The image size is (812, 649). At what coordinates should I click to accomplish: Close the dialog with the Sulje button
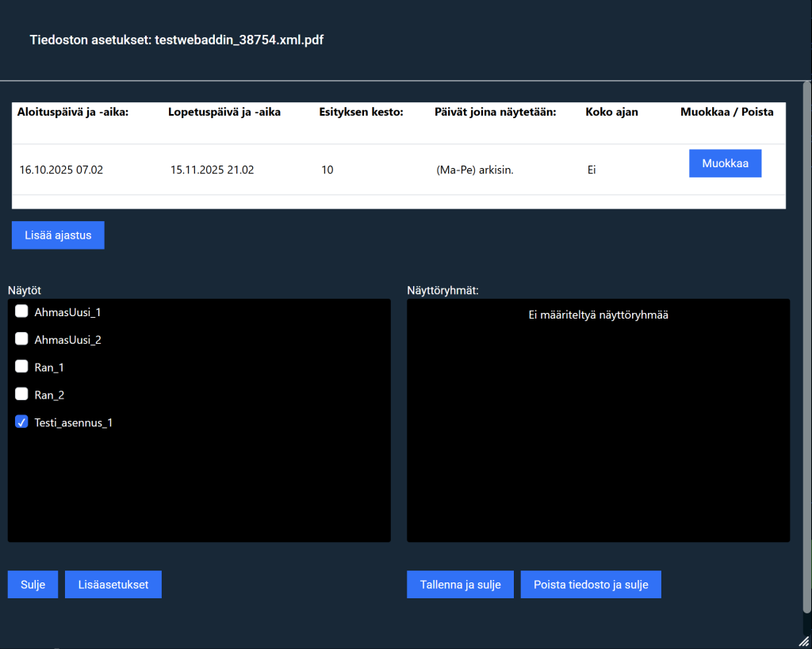(x=33, y=585)
